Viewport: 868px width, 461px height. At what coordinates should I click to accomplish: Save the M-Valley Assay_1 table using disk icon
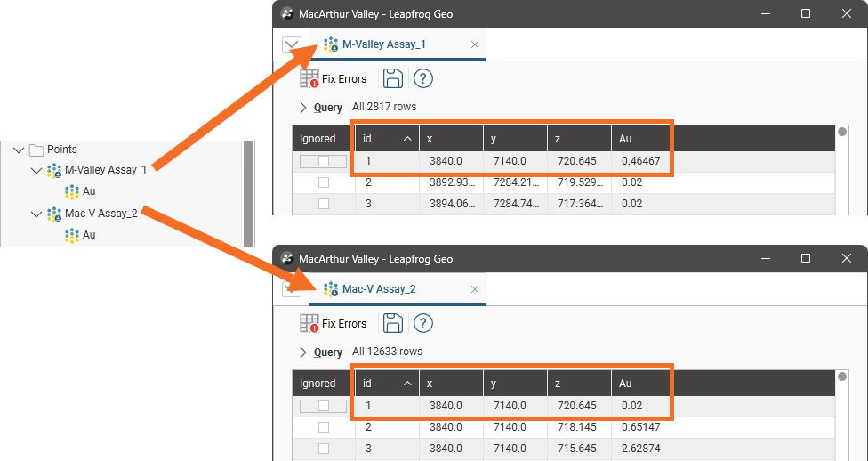pos(393,78)
